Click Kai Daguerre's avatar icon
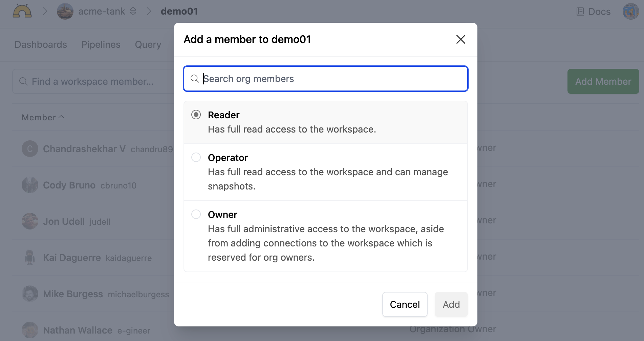Viewport: 644px width, 341px height. point(30,258)
